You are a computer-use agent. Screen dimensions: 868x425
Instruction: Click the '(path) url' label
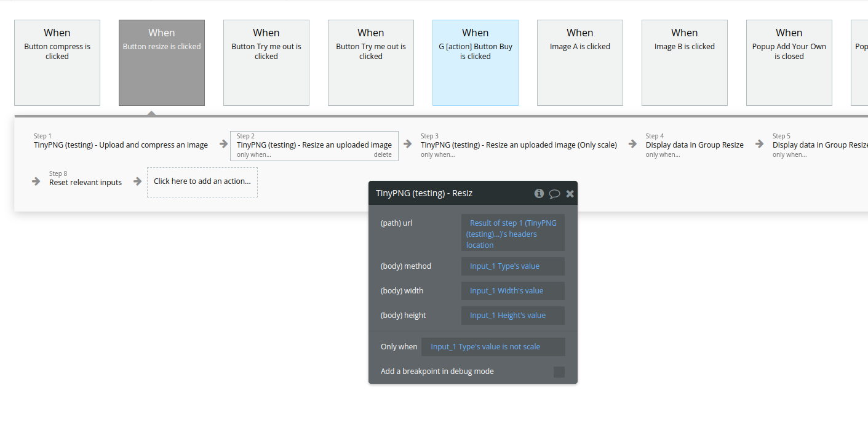(396, 223)
